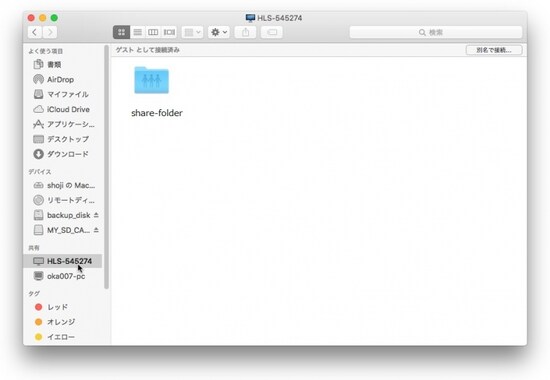
Task: Switch to icon view mode
Action: [121, 32]
